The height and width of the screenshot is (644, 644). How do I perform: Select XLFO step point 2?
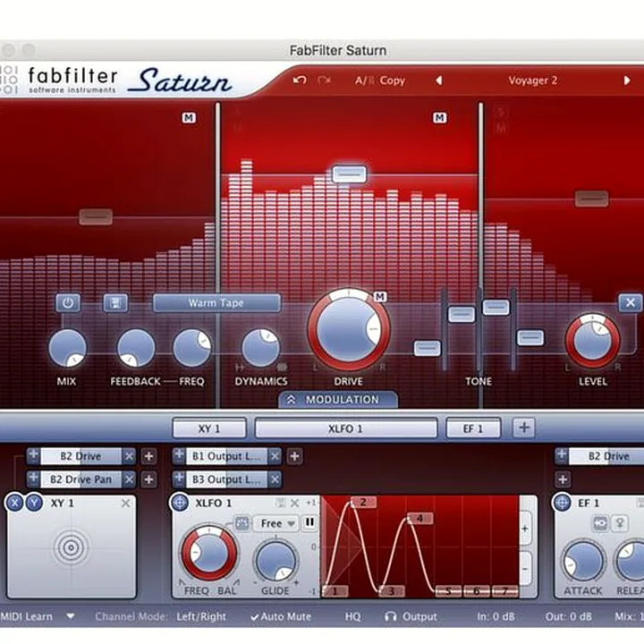tap(362, 503)
